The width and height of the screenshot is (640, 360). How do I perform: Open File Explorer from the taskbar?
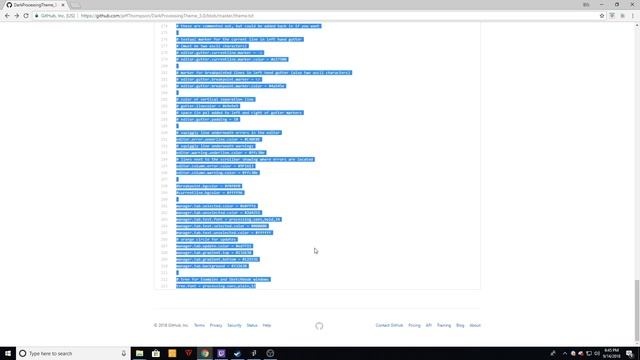pos(140,353)
